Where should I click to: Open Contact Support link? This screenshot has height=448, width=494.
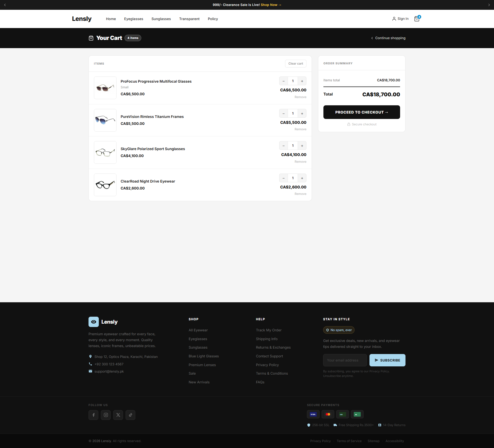click(269, 356)
